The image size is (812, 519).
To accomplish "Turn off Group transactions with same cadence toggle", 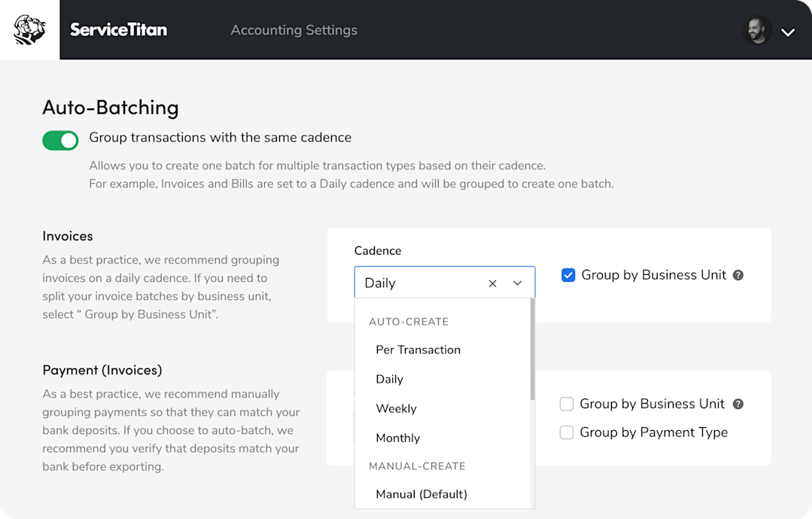I will pos(61,140).
